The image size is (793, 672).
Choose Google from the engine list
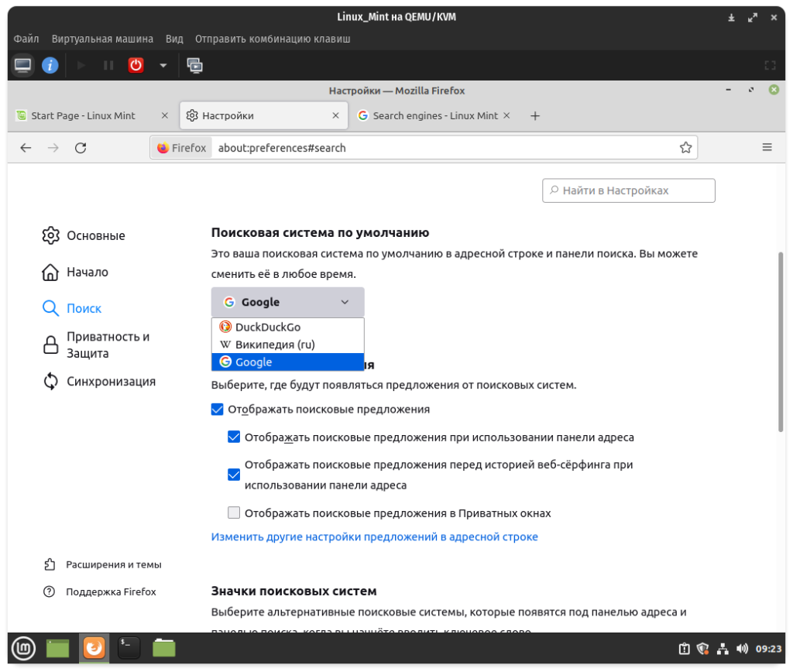point(288,362)
